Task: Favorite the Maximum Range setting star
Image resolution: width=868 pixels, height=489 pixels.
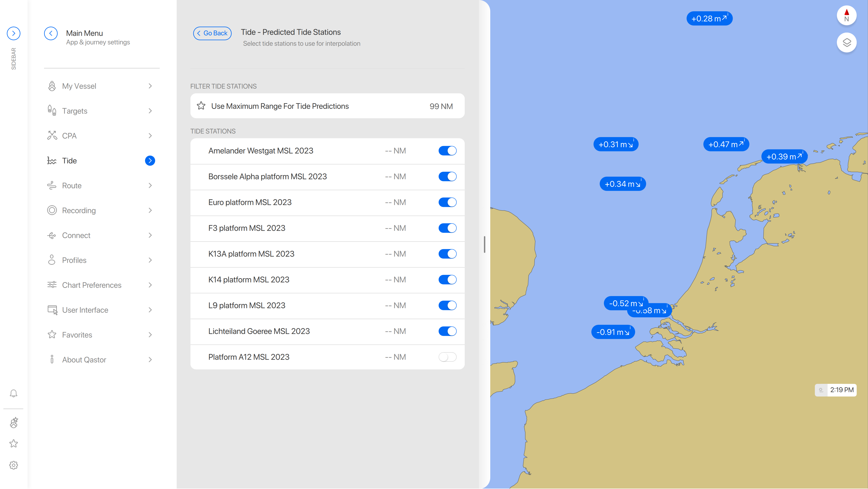Action: 201,106
